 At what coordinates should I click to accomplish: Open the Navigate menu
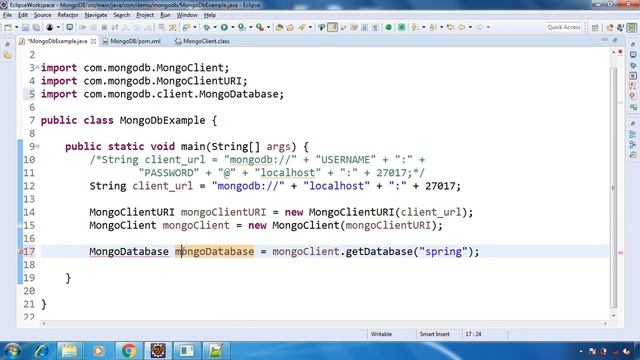(x=96, y=15)
